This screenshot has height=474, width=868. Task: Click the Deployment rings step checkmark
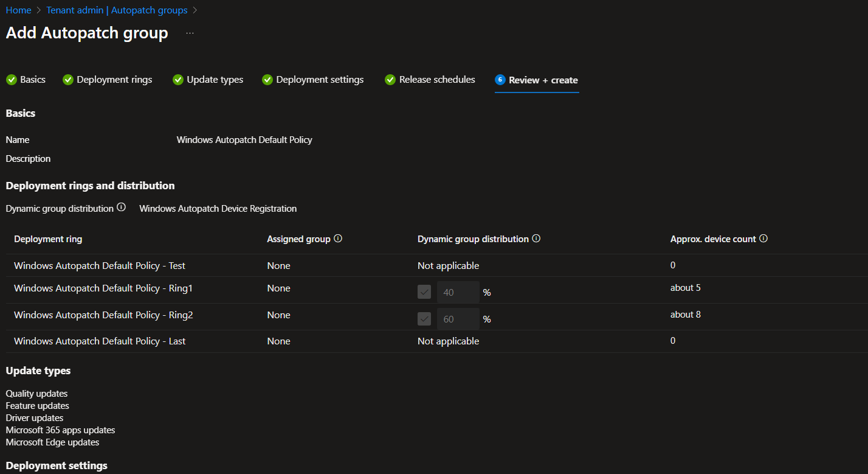click(x=67, y=79)
